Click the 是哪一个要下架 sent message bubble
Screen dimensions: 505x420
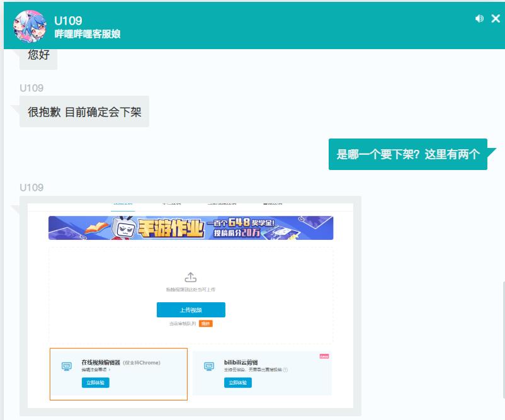[x=408, y=154]
